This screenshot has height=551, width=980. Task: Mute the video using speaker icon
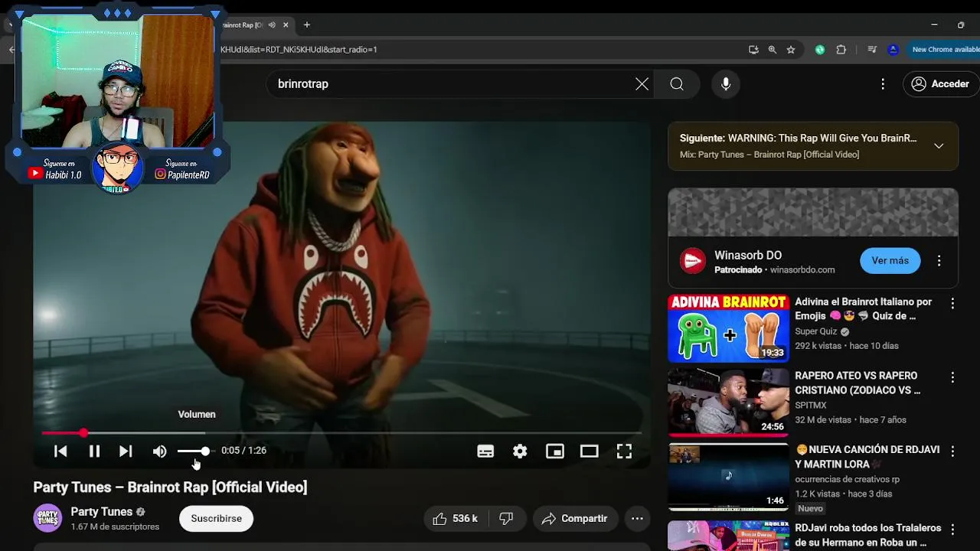[x=159, y=452]
